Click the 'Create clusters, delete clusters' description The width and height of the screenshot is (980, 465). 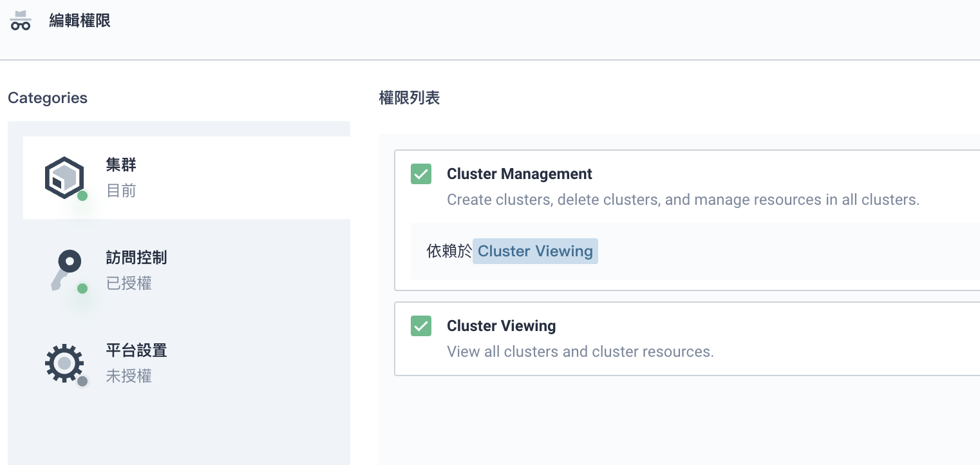click(683, 200)
